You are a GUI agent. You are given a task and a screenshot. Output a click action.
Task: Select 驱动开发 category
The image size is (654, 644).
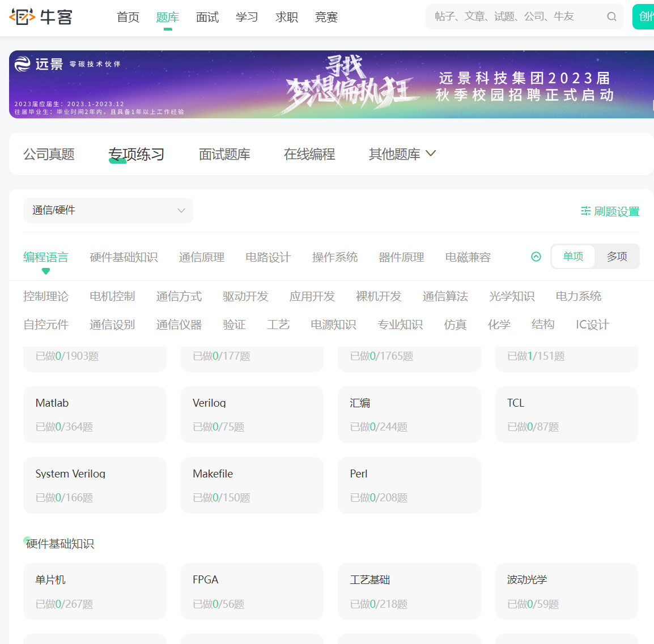[245, 296]
